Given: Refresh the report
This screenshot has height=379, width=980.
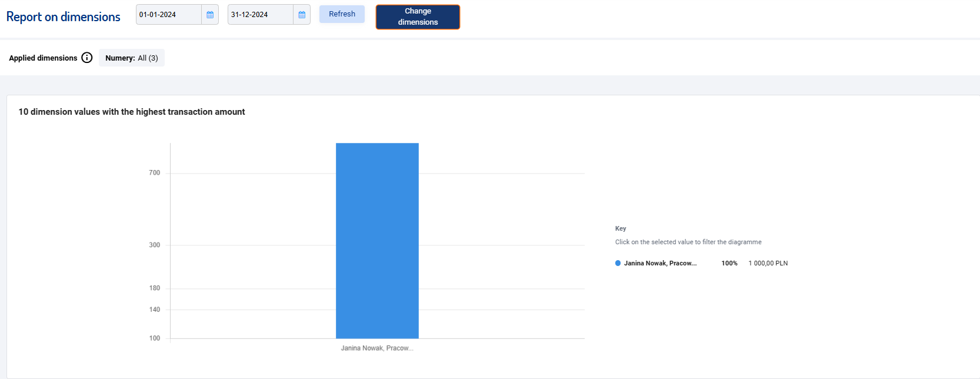Looking at the screenshot, I should (x=342, y=14).
